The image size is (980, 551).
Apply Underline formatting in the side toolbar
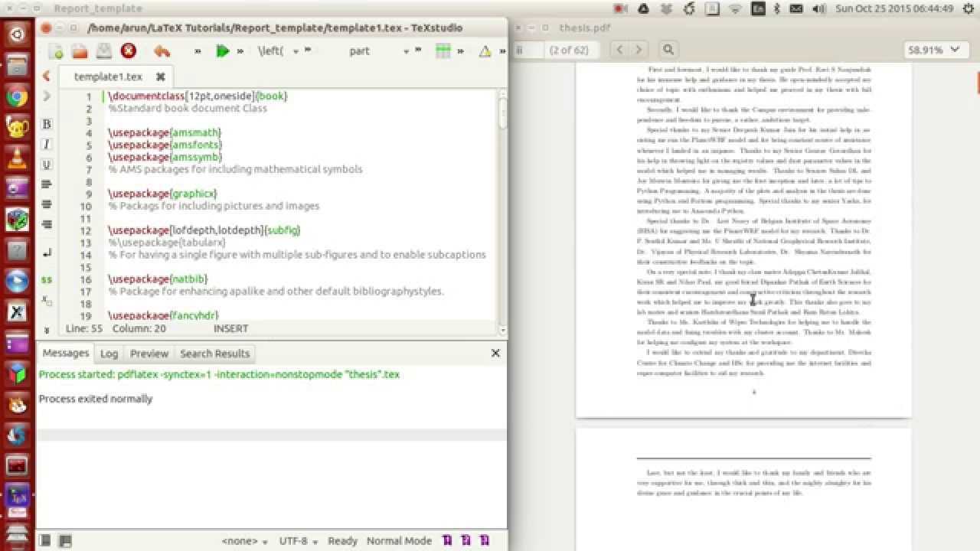point(47,165)
